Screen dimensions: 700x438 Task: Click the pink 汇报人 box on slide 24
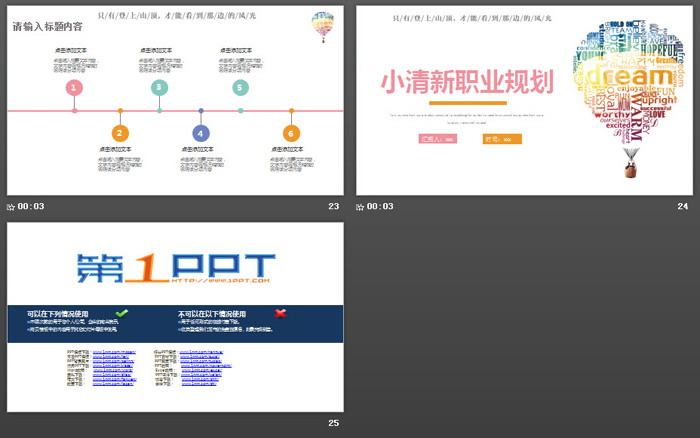point(438,139)
